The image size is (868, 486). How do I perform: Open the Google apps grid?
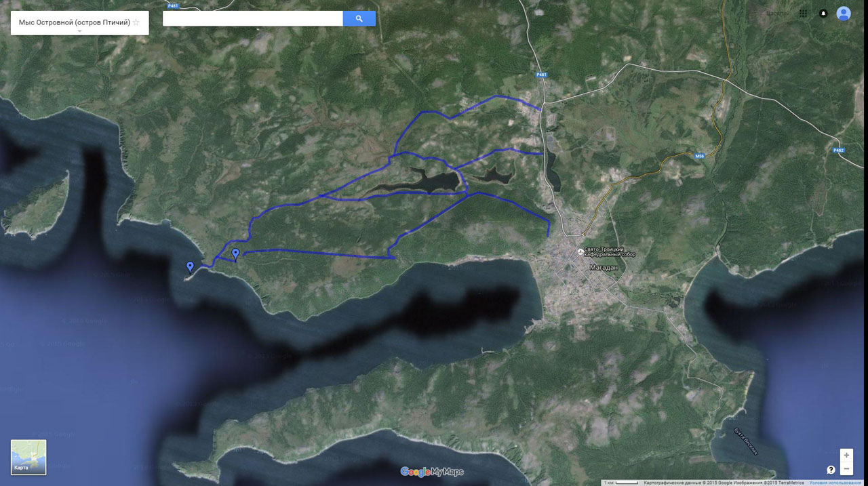pyautogui.click(x=803, y=13)
